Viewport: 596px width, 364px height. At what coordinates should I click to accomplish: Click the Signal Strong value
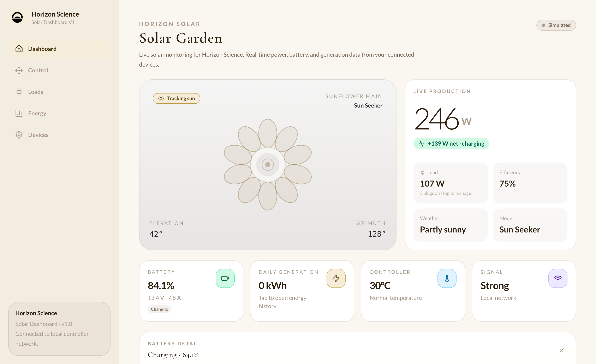pos(495,286)
